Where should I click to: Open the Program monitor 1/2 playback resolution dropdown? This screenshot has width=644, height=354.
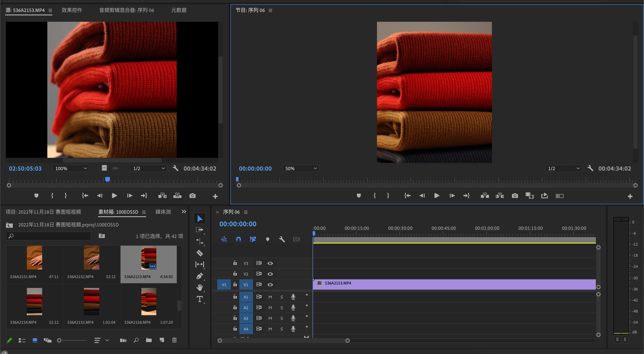563,168
